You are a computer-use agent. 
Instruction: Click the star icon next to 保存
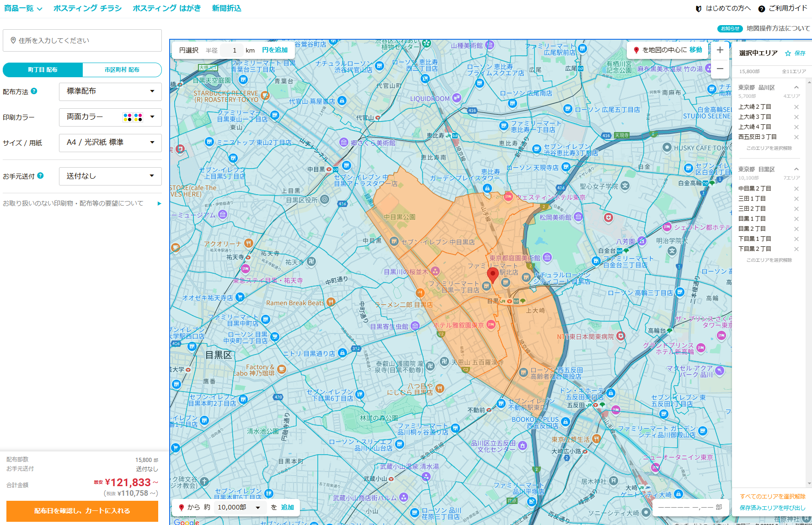[x=788, y=53]
